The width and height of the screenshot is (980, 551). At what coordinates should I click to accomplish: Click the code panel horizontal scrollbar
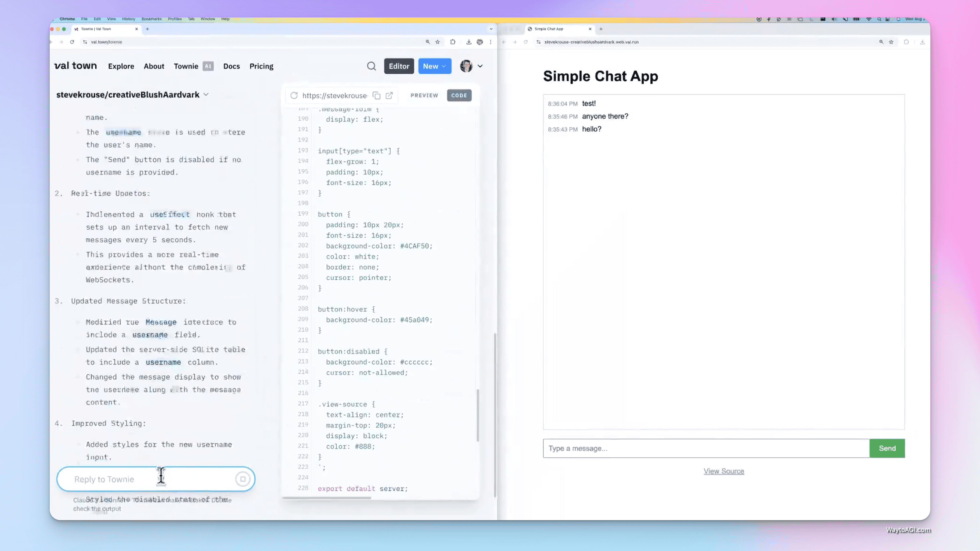tap(327, 498)
